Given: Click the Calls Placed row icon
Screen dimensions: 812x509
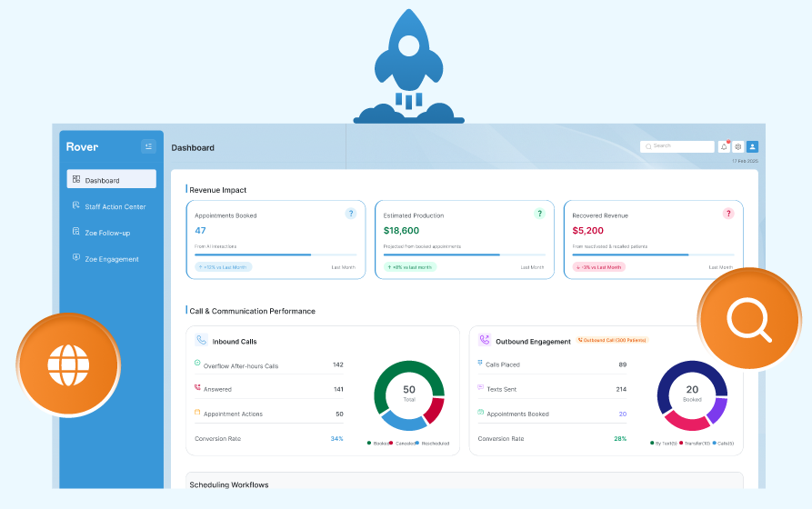Looking at the screenshot, I should [x=480, y=363].
